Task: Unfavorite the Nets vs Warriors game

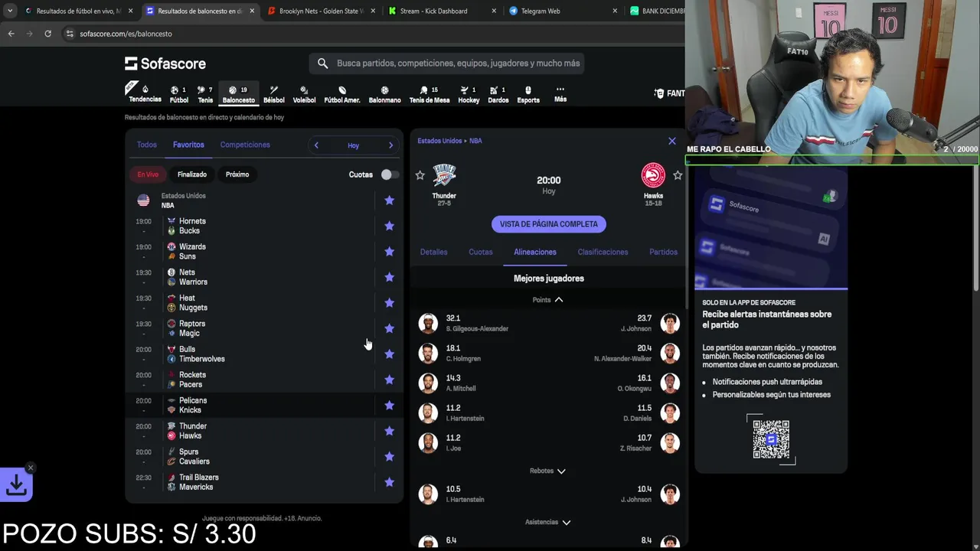Action: click(x=389, y=277)
